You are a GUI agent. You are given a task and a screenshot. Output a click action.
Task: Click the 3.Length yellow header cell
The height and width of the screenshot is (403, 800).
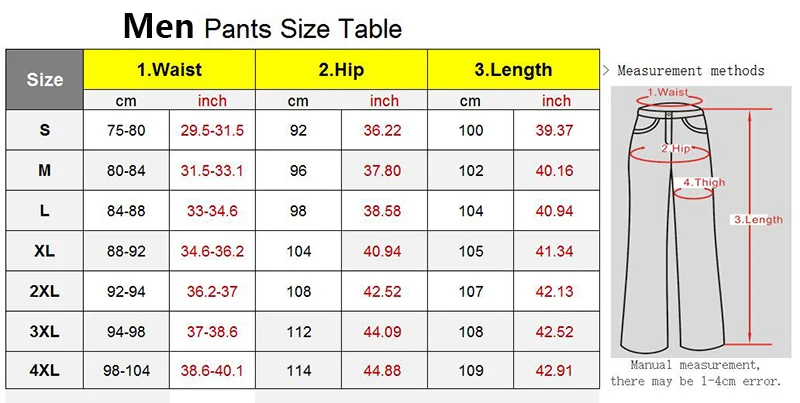(513, 69)
